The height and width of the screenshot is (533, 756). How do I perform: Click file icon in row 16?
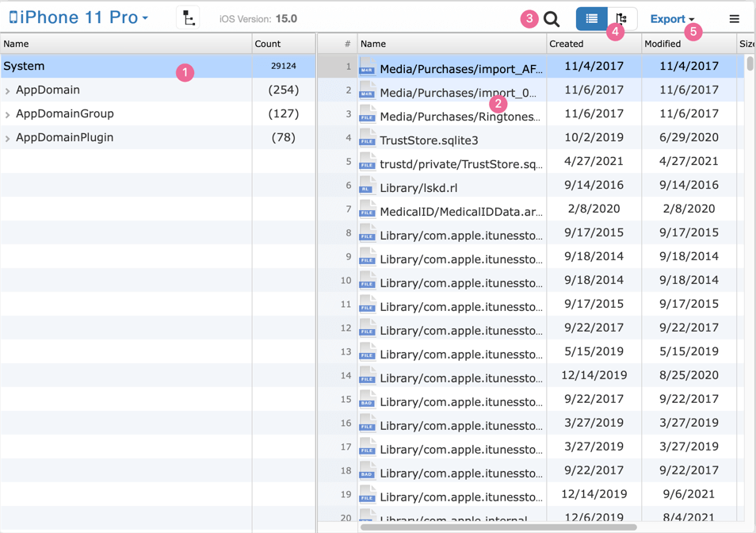(x=368, y=423)
